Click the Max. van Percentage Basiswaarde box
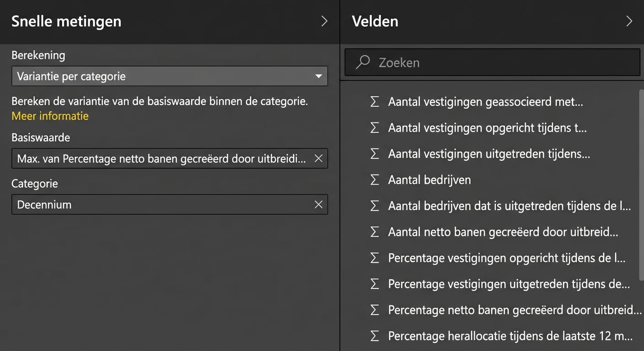The image size is (644, 351). pos(161,159)
